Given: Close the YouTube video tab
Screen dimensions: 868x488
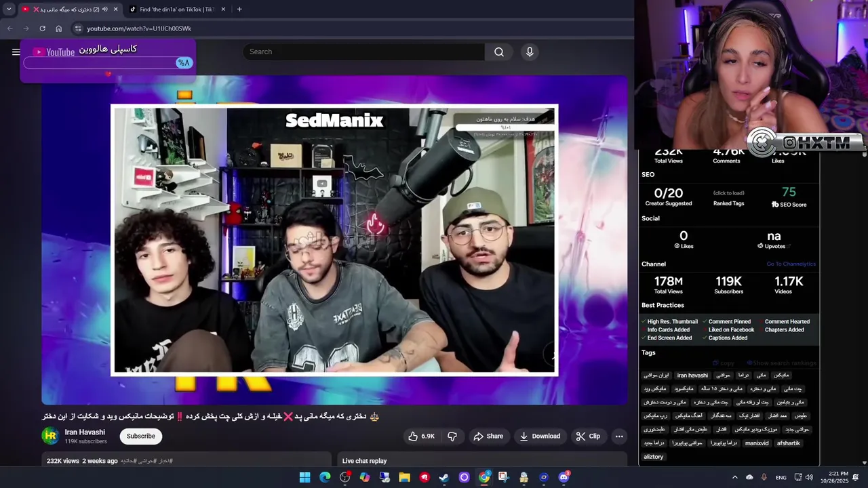Looking at the screenshot, I should click(x=115, y=9).
